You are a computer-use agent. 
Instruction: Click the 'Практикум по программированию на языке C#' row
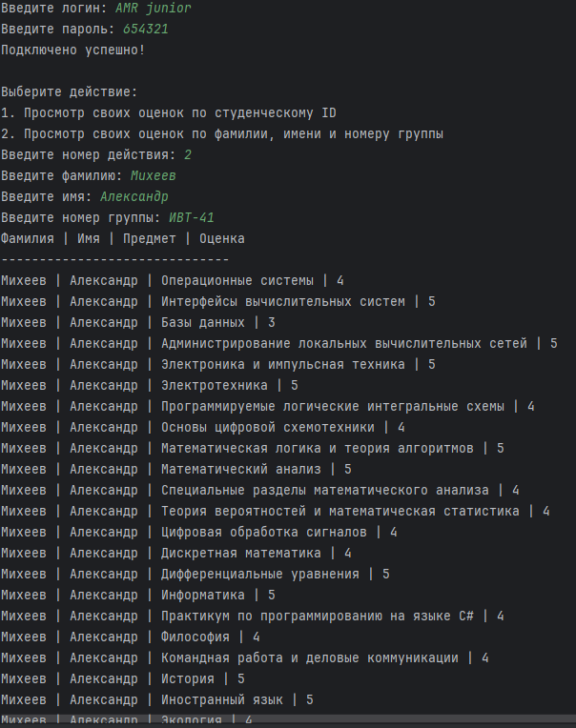[253, 616]
